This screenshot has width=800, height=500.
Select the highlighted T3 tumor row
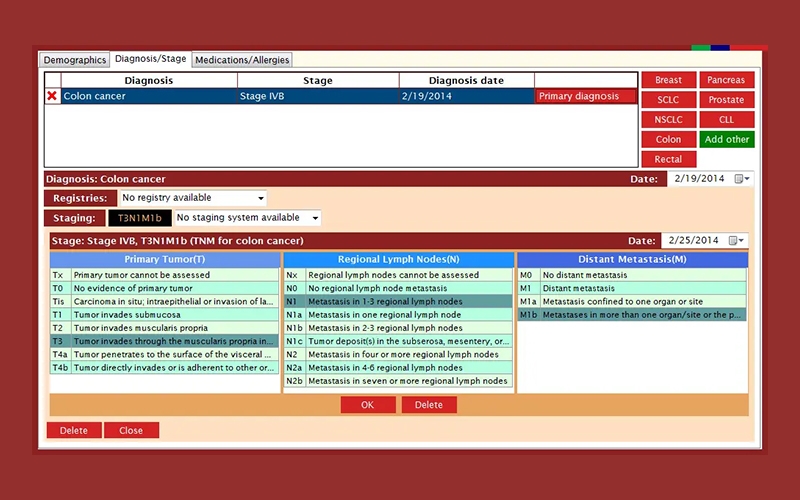coord(165,341)
